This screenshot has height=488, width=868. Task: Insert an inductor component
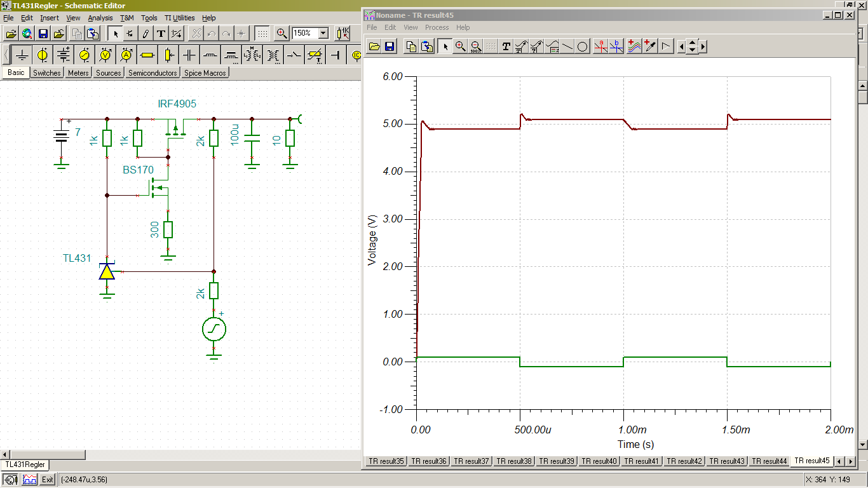210,55
